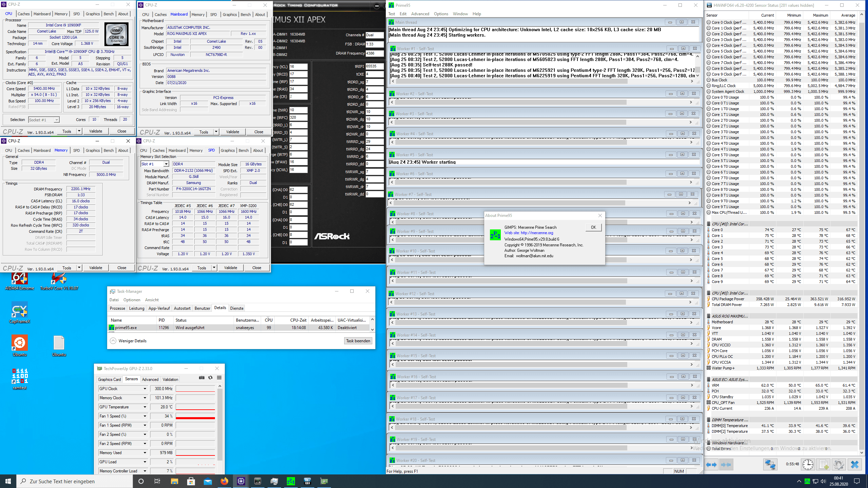Open File Explorer from the taskbar
This screenshot has height=488, width=868.
pos(174,481)
